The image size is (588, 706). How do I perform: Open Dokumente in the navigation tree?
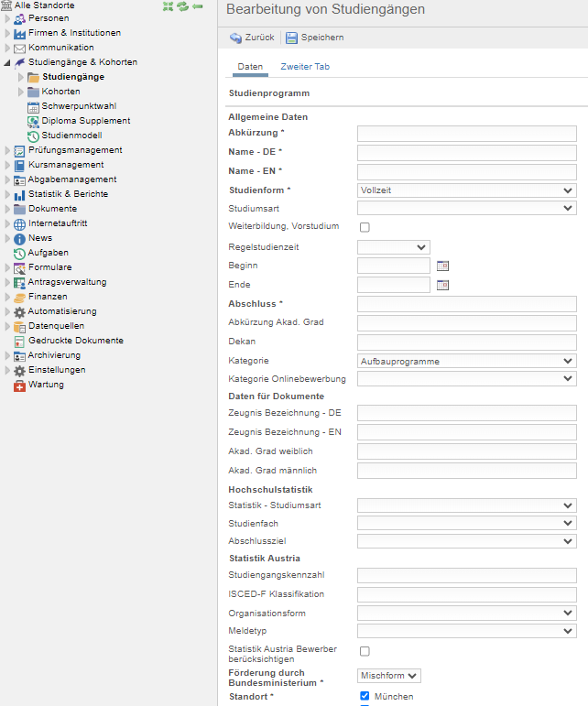pyautogui.click(x=53, y=209)
